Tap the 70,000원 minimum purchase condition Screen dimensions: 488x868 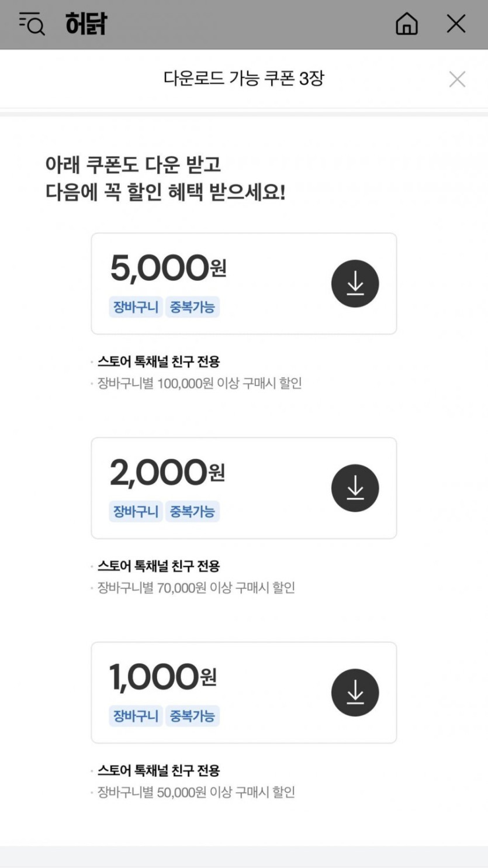(x=196, y=588)
